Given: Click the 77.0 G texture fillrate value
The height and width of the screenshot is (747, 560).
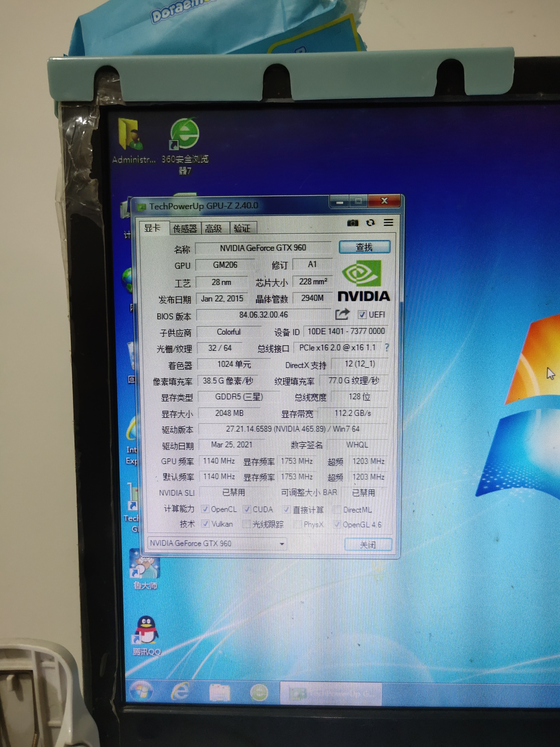Looking at the screenshot, I should [x=353, y=381].
